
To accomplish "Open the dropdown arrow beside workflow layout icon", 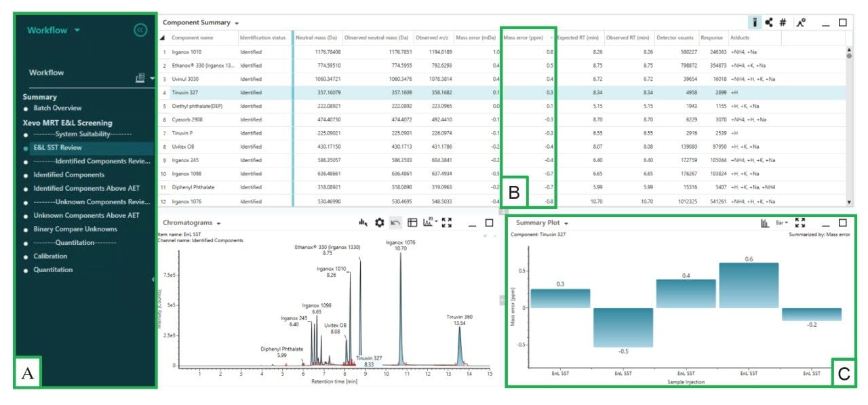I will coord(153,79).
